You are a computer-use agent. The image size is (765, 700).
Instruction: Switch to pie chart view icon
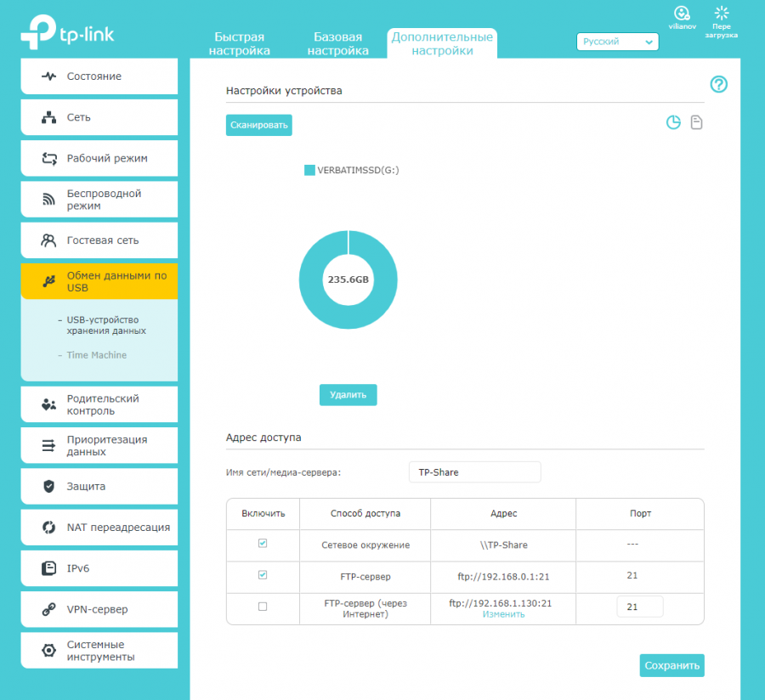tap(673, 122)
